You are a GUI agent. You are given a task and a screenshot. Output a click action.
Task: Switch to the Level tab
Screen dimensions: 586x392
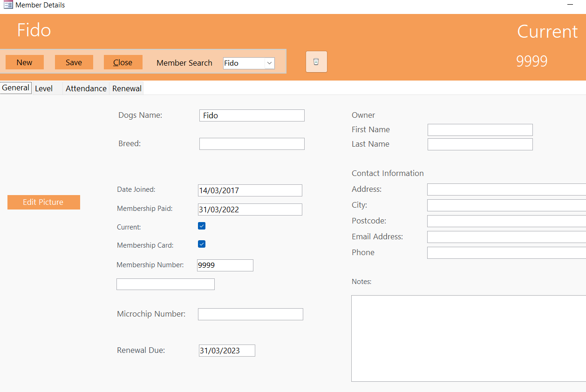(44, 88)
